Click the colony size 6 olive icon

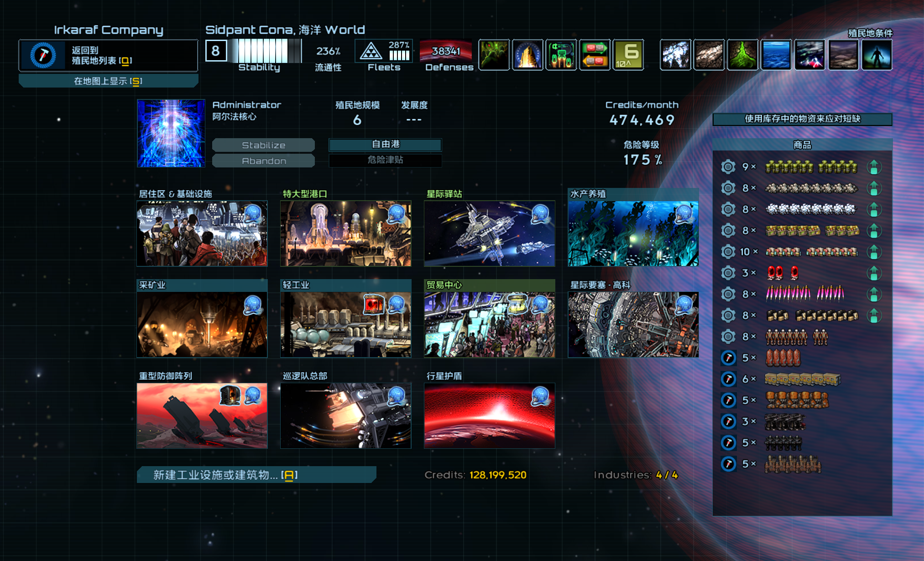tap(628, 55)
